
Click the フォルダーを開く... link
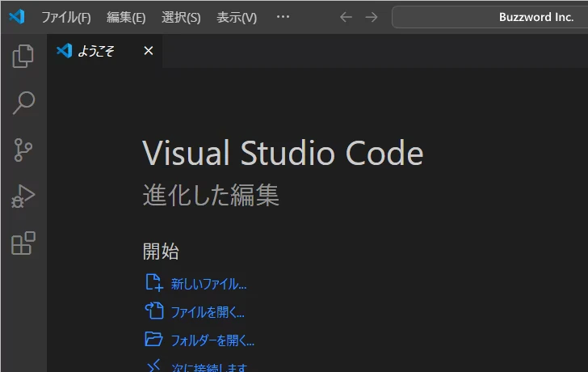[x=212, y=340]
